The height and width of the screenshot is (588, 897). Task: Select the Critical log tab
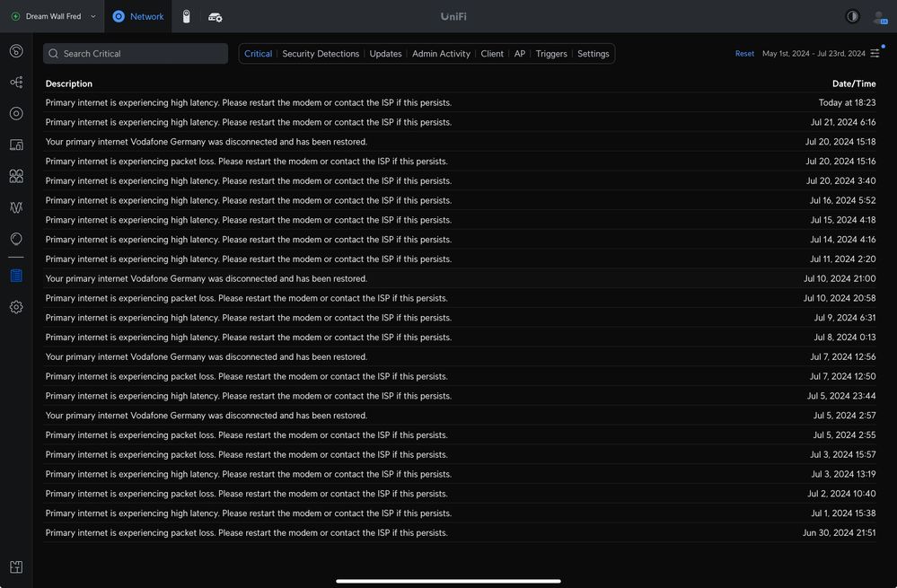[x=258, y=54]
